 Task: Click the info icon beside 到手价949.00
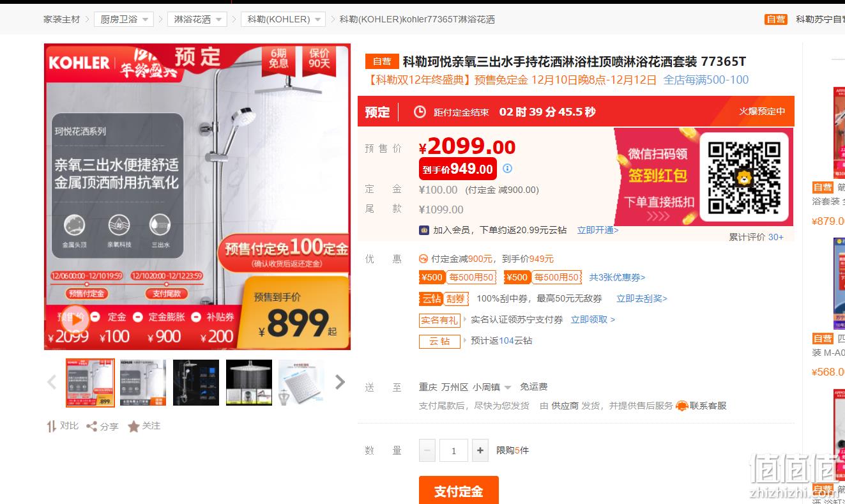[507, 169]
